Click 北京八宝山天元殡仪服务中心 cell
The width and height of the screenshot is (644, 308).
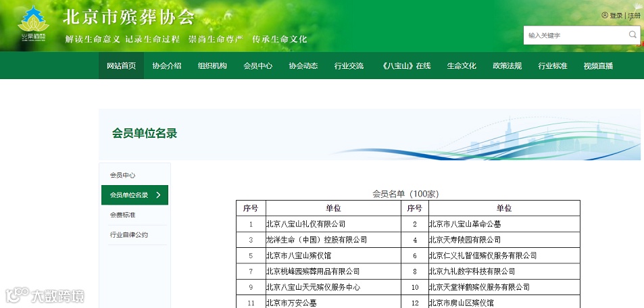[x=334, y=287]
